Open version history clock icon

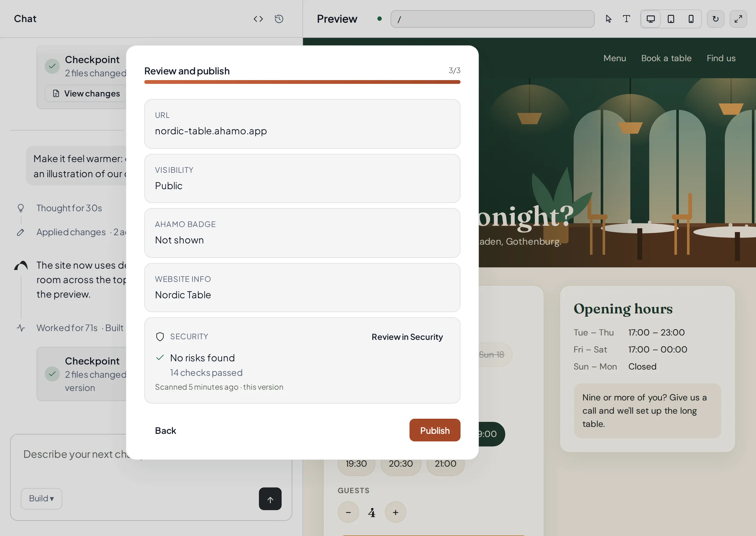(279, 19)
